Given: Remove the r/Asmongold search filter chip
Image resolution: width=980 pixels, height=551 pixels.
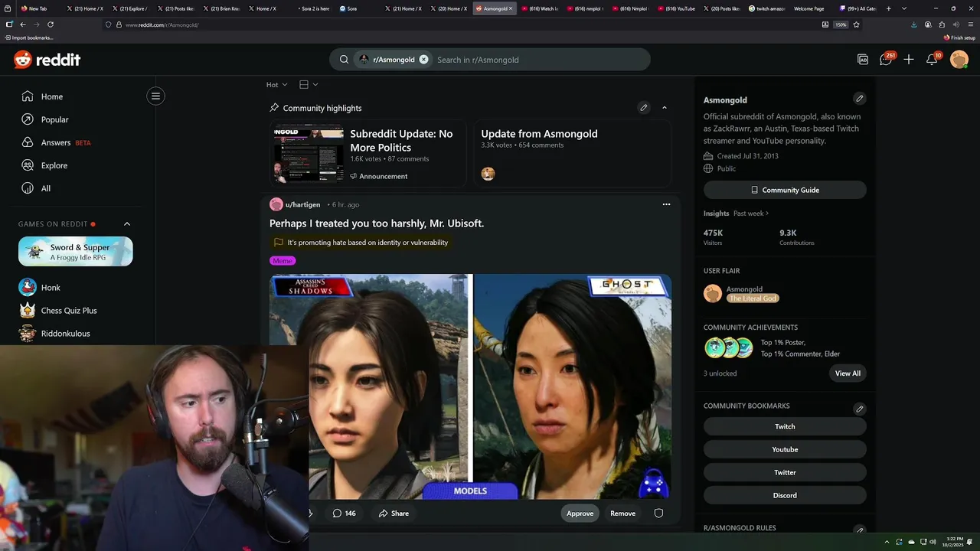Looking at the screenshot, I should pyautogui.click(x=423, y=60).
